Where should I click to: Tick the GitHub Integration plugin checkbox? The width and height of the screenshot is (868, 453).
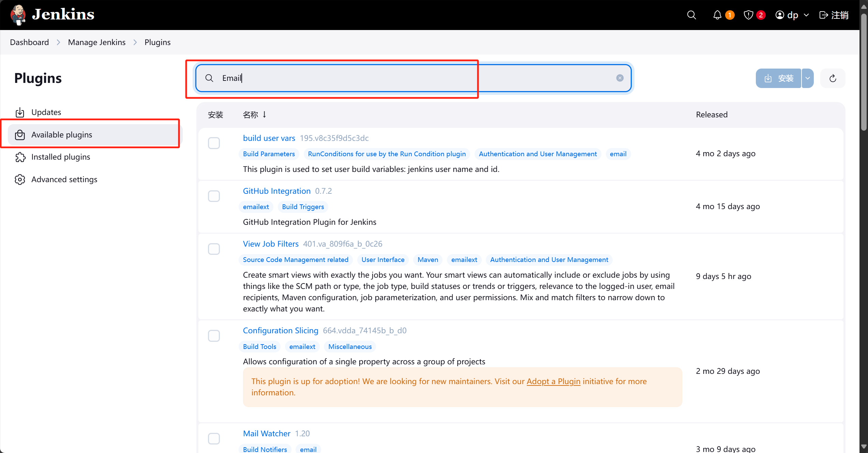(x=214, y=196)
